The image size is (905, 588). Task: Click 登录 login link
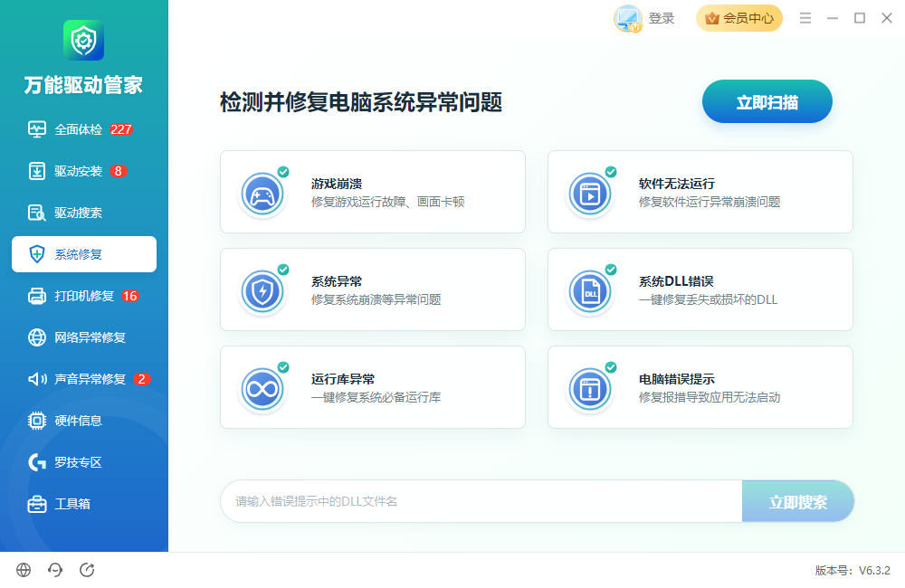tap(662, 18)
